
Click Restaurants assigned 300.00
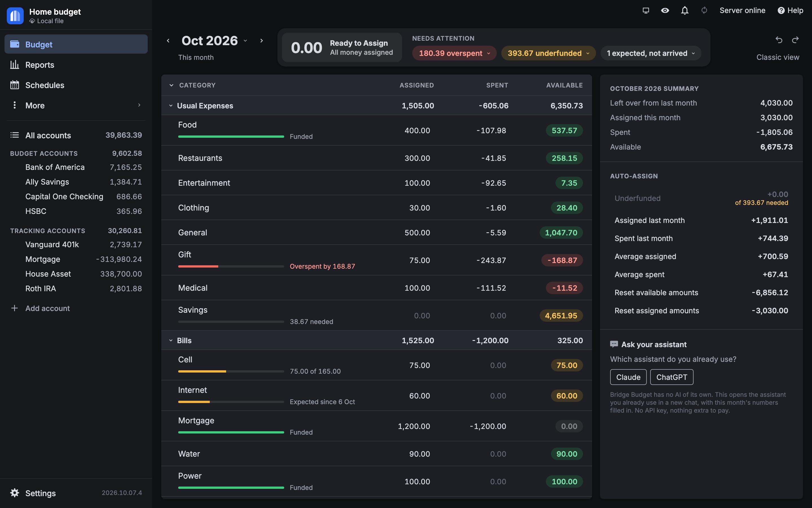(417, 158)
